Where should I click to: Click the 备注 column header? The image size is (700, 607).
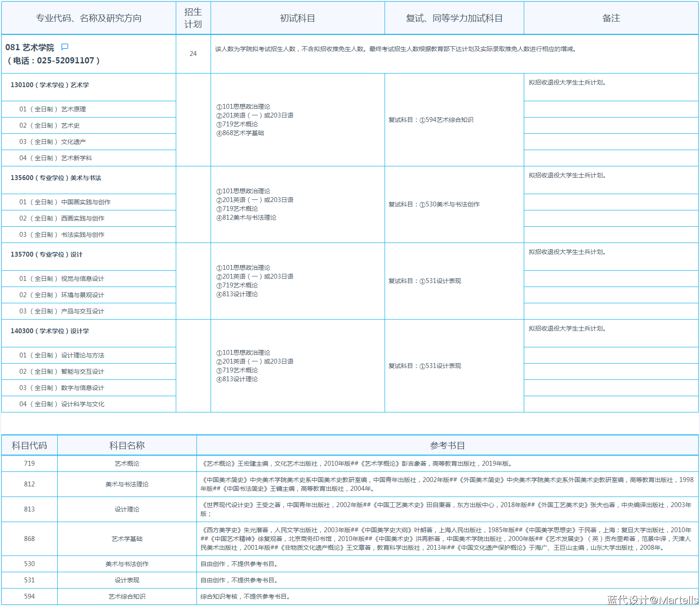[611, 18]
